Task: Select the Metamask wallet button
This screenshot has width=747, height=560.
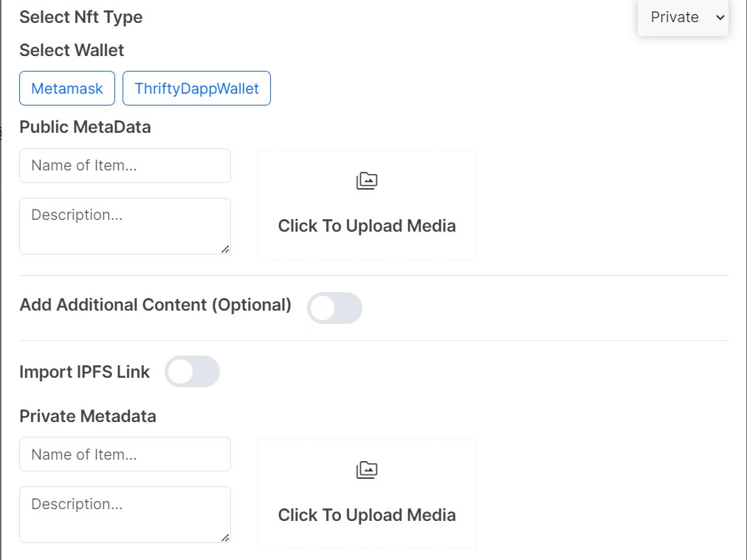Action: (x=67, y=88)
